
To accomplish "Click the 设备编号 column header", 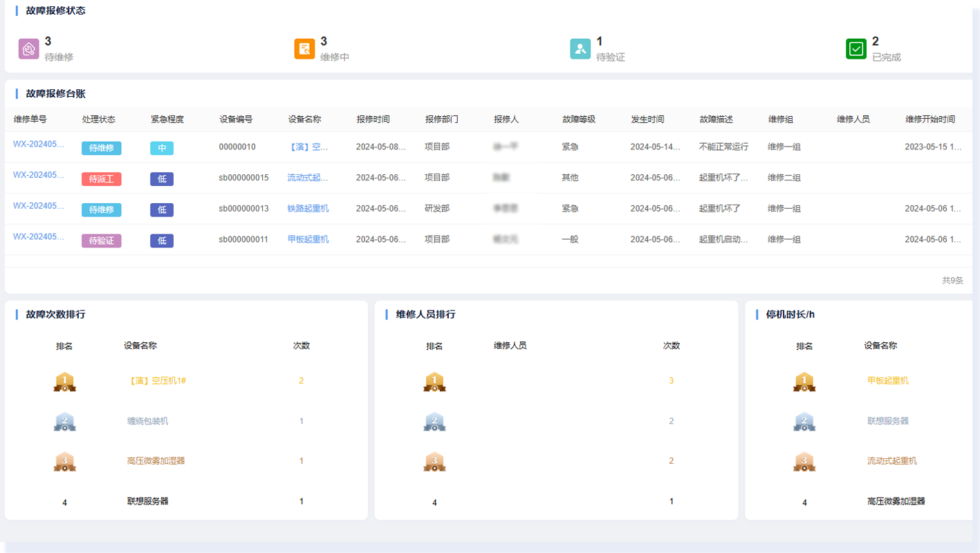I will [236, 119].
